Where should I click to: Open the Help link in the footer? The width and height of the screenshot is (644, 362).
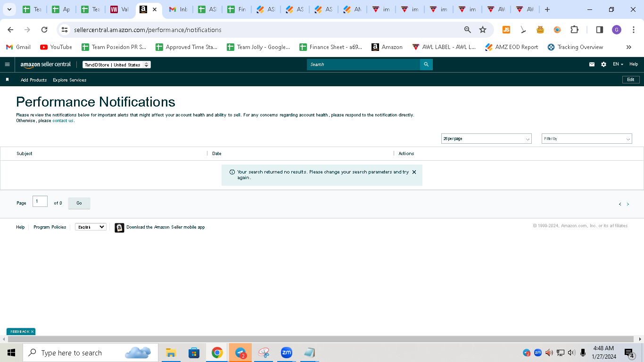coord(20,227)
